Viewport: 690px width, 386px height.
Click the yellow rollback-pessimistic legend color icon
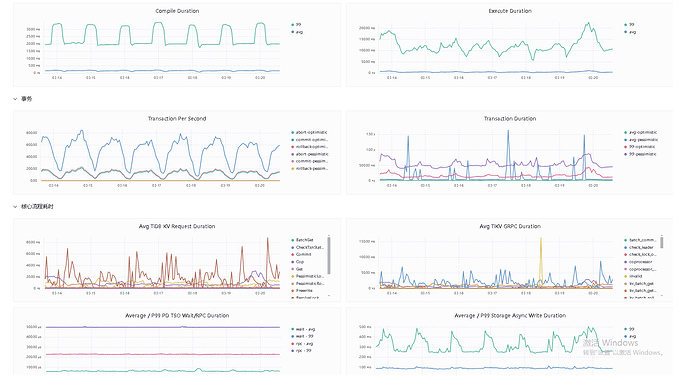click(x=293, y=169)
